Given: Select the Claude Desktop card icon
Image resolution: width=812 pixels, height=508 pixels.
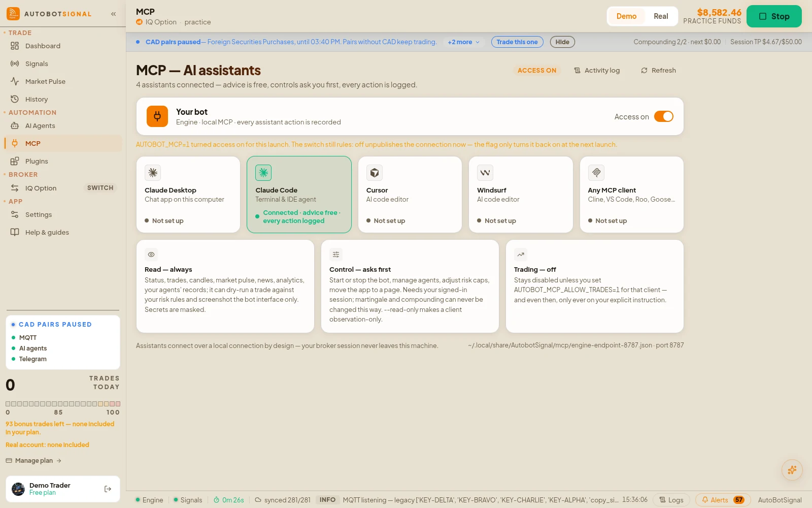Looking at the screenshot, I should 153,173.
